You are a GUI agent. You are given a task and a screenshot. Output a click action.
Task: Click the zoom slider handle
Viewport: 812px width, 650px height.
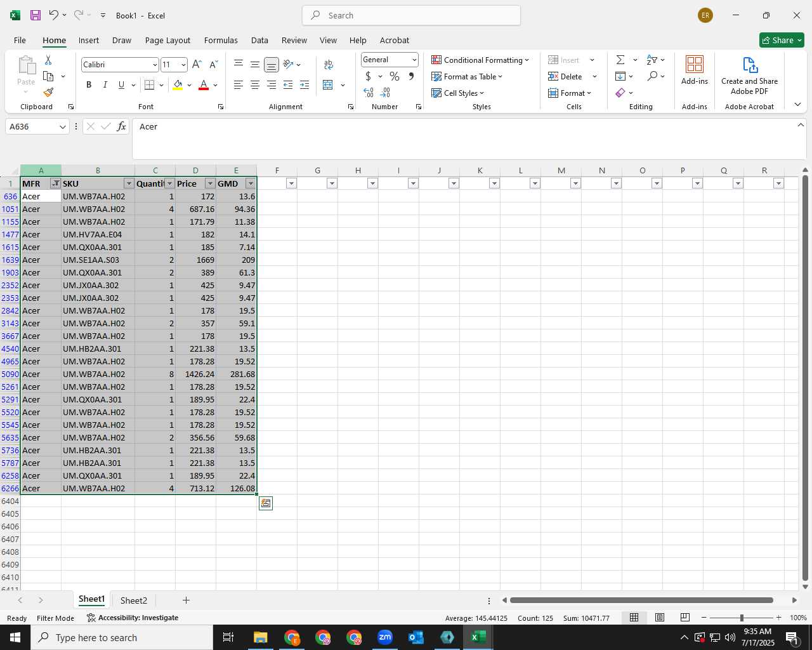point(742,618)
